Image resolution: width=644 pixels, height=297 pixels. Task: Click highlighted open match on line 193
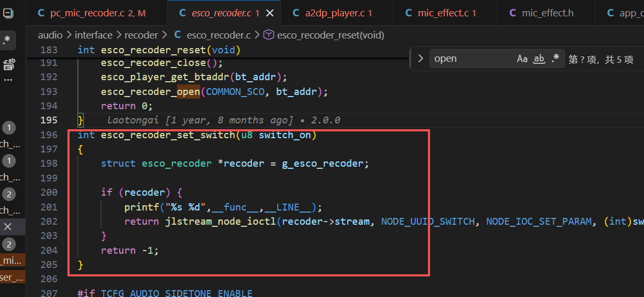tap(188, 92)
